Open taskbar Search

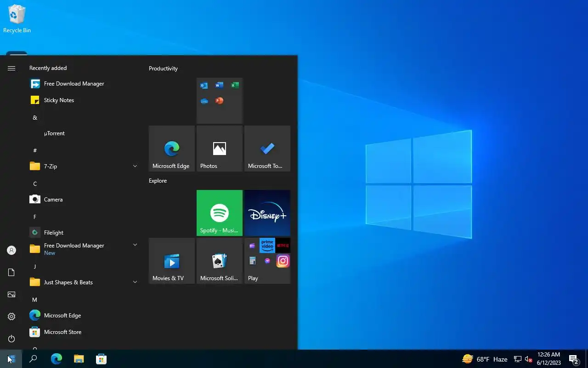(x=33, y=359)
